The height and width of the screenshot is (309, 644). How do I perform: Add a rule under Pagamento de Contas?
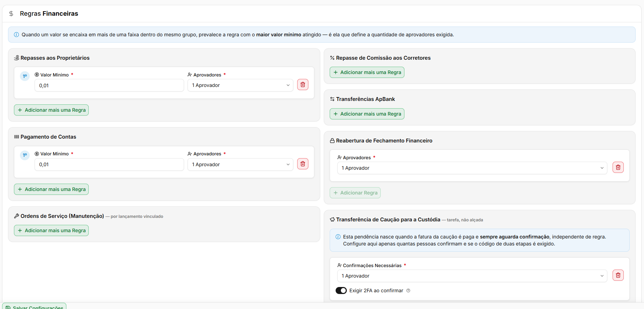(51, 189)
